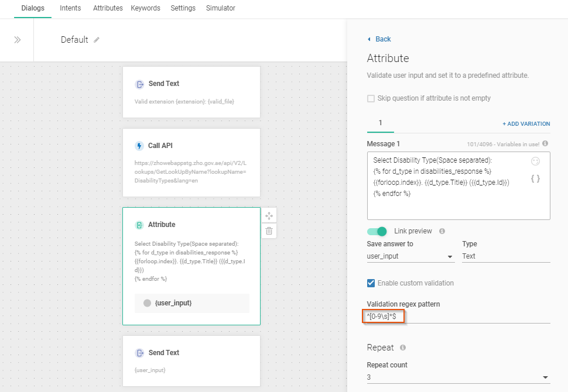The width and height of the screenshot is (568, 392).
Task: Click the Call API lightning bolt icon
Action: point(139,146)
